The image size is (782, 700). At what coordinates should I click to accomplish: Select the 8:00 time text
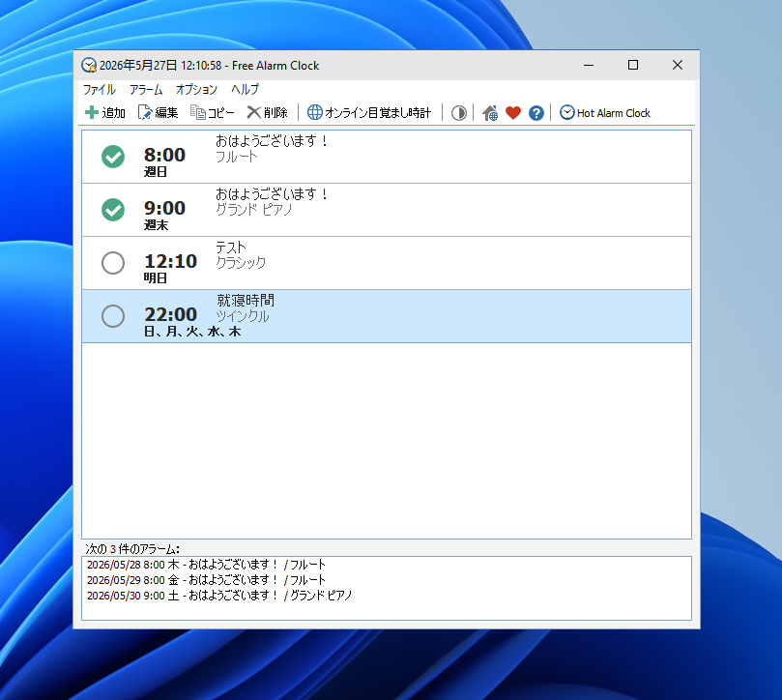pyautogui.click(x=164, y=155)
